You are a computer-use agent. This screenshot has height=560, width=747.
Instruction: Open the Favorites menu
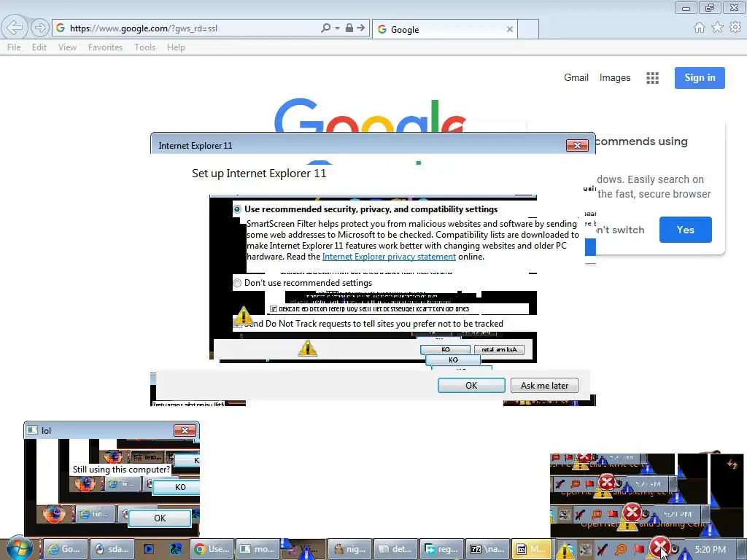tap(105, 47)
